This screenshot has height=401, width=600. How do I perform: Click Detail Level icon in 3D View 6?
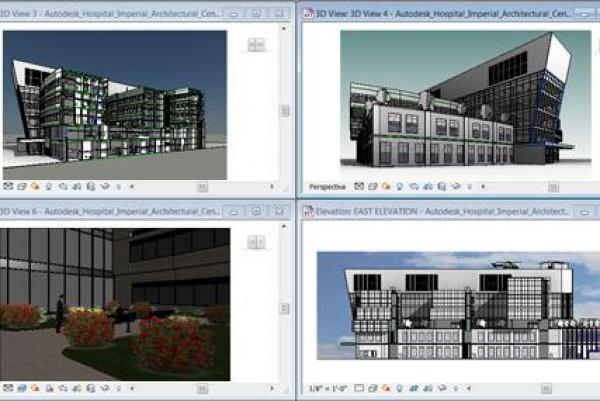click(x=9, y=387)
